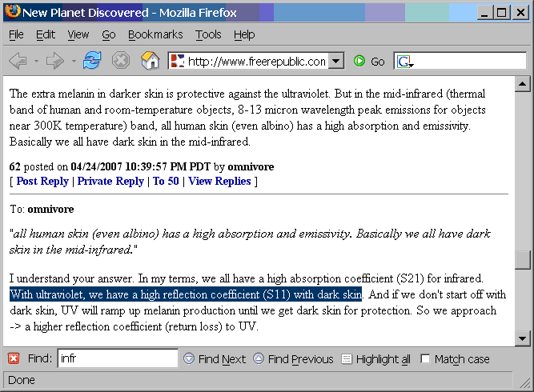
Task: Click the Firefox logo in title bar
Action: point(12,11)
